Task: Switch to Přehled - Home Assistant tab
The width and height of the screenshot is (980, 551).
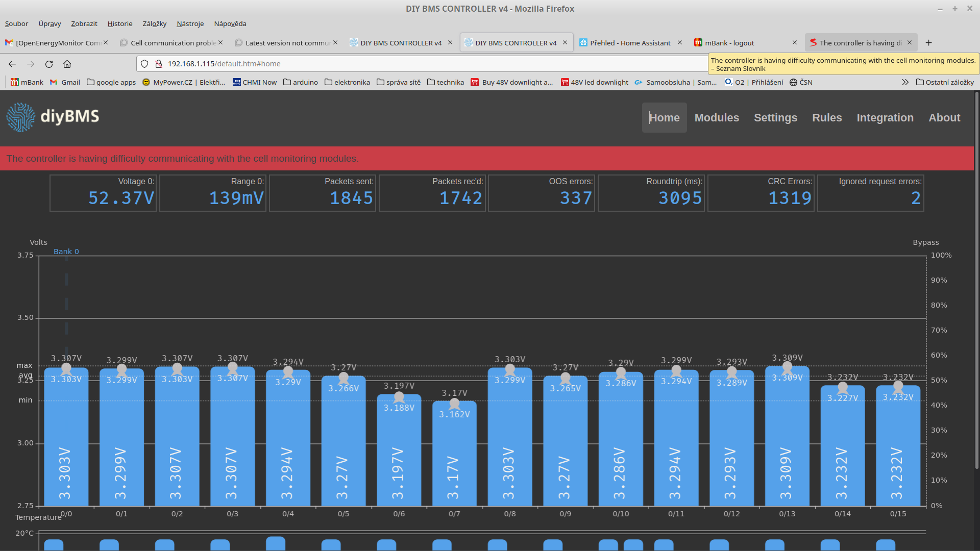Action: (630, 43)
